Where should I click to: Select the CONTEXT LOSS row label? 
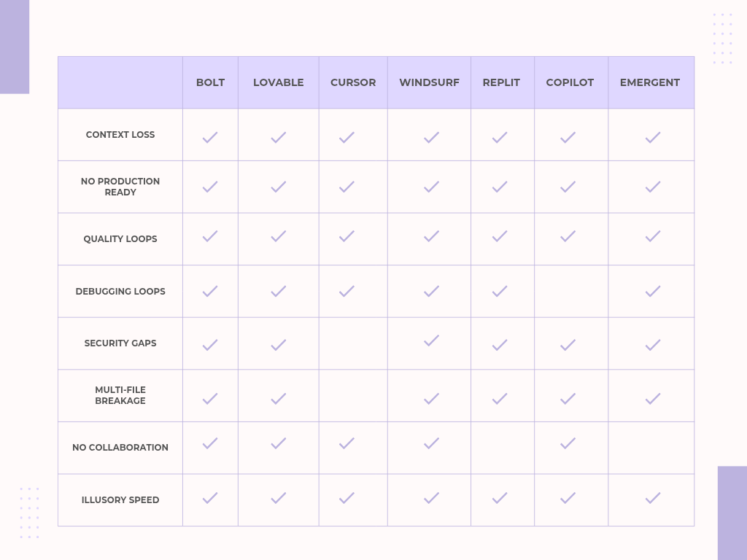pos(120,135)
